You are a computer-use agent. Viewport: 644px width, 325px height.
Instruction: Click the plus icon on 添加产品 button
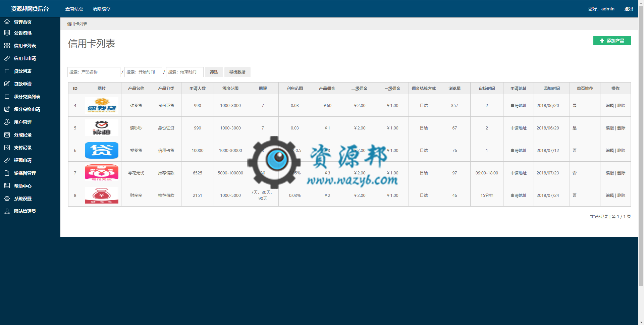[x=602, y=41]
